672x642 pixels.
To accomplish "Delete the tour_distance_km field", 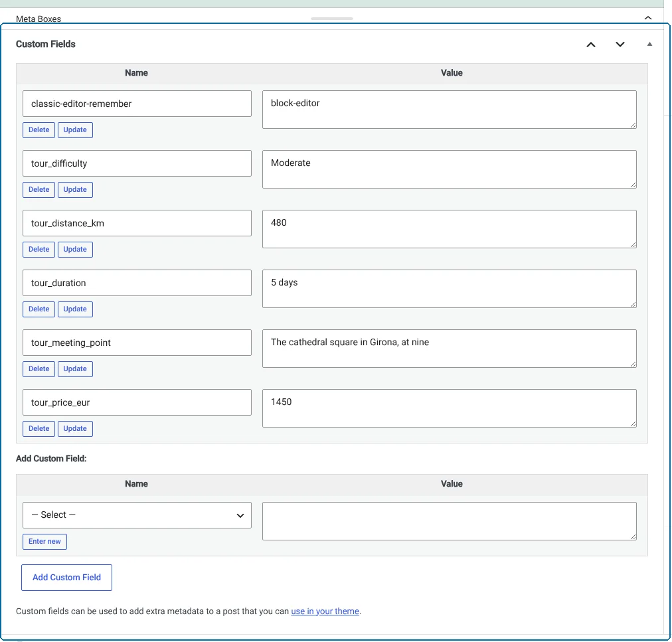I will [39, 250].
